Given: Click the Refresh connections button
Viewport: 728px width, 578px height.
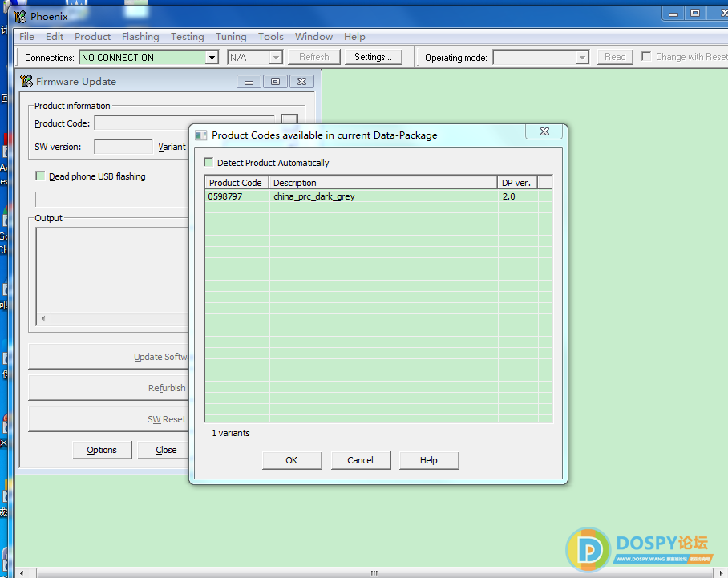Looking at the screenshot, I should 313,57.
